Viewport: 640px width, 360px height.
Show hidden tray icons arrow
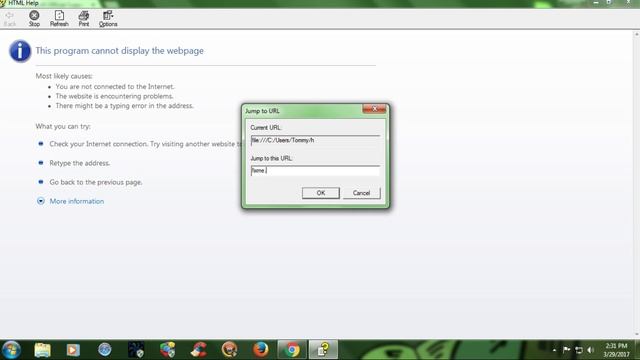(x=554, y=350)
